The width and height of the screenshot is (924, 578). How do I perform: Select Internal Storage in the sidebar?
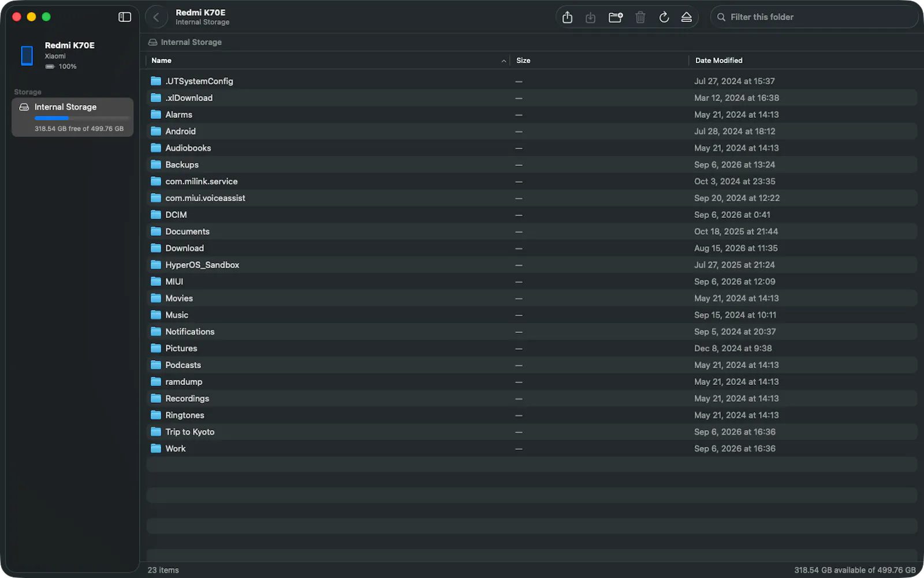(72, 117)
